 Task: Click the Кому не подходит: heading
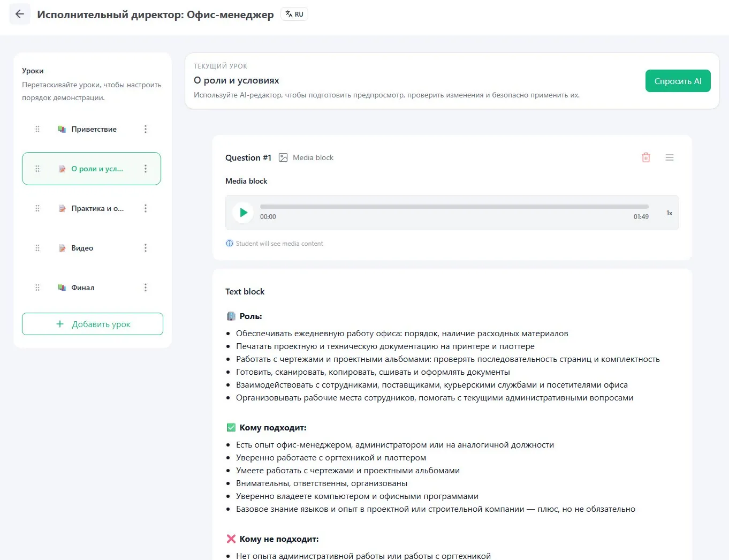[x=279, y=539]
